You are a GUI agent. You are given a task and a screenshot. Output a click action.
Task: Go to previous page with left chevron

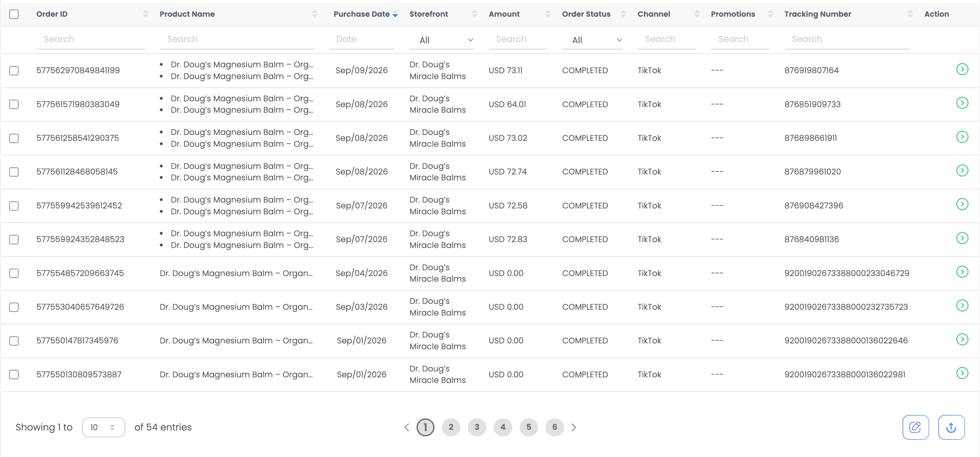tap(407, 427)
